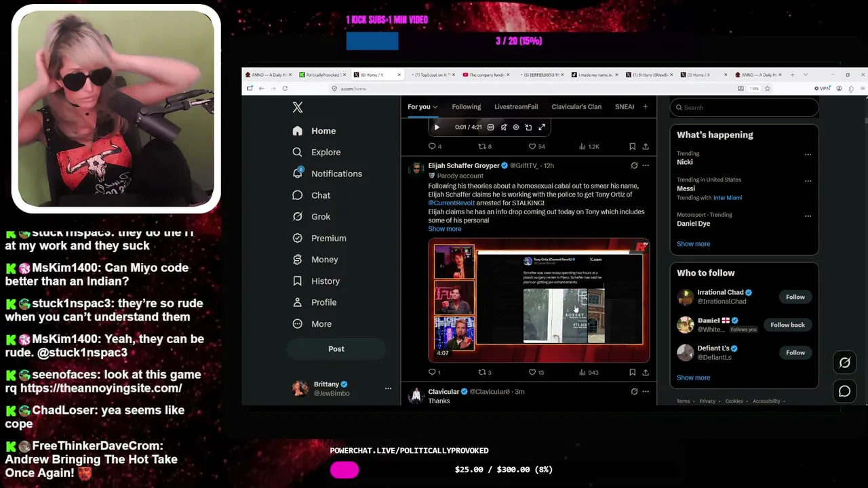Add a new feed tab with plus
Image resolution: width=868 pixels, height=488 pixels.
pyautogui.click(x=645, y=106)
